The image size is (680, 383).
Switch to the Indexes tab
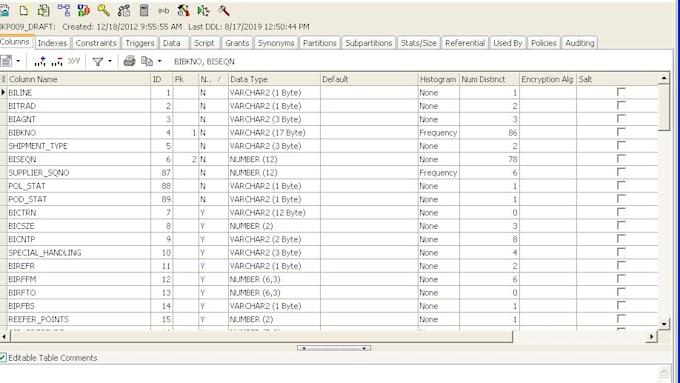pyautogui.click(x=52, y=43)
